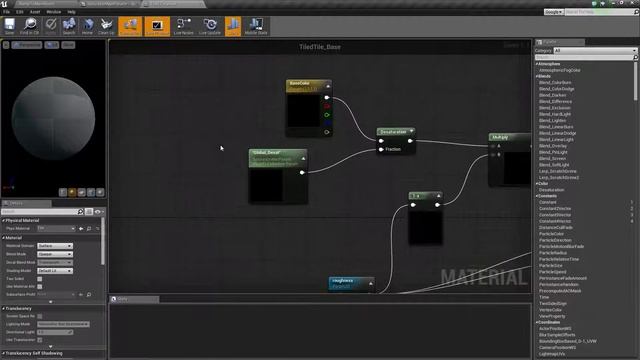Image resolution: width=640 pixels, height=360 pixels.
Task: Click Find in CB toolbar icon
Action: pyautogui.click(x=29, y=26)
